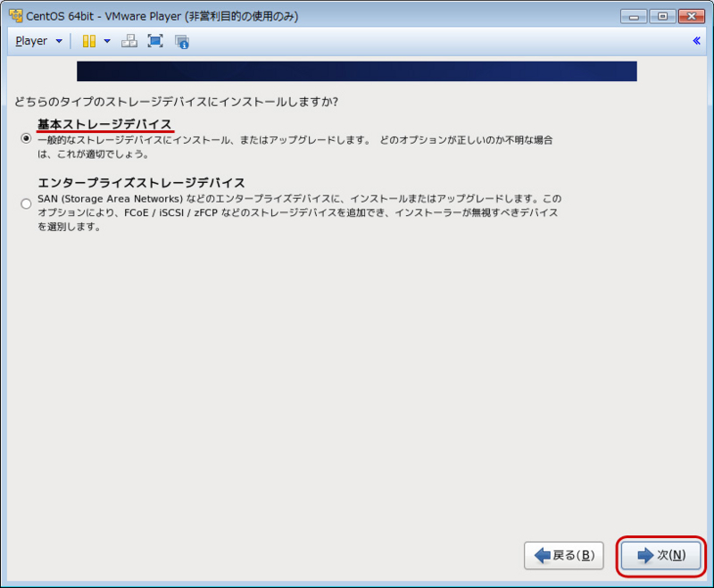Screen dimensions: 714x588
Task: Open virtual machine info via the info icon
Action: [181, 40]
